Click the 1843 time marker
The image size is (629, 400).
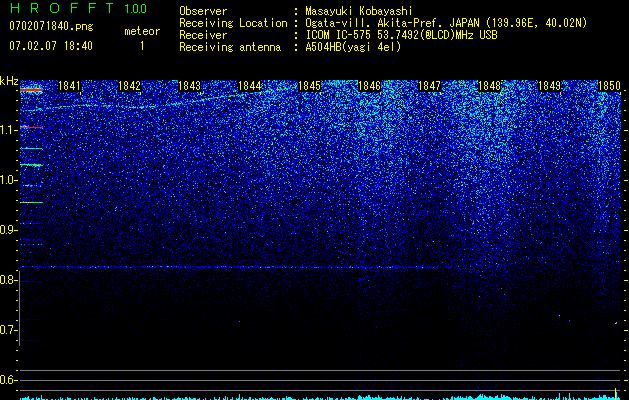[189, 86]
